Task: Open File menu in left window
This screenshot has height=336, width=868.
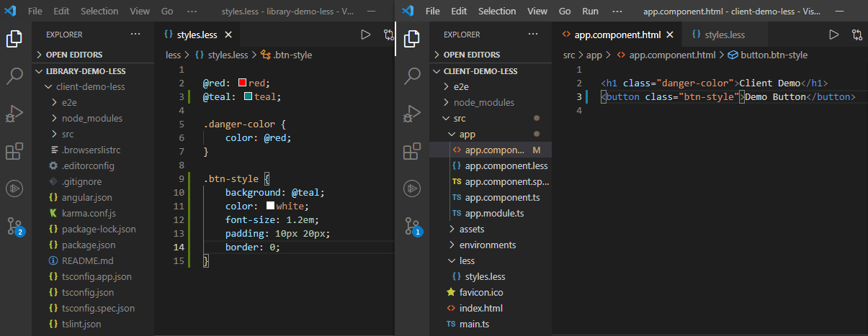Action: coord(36,12)
